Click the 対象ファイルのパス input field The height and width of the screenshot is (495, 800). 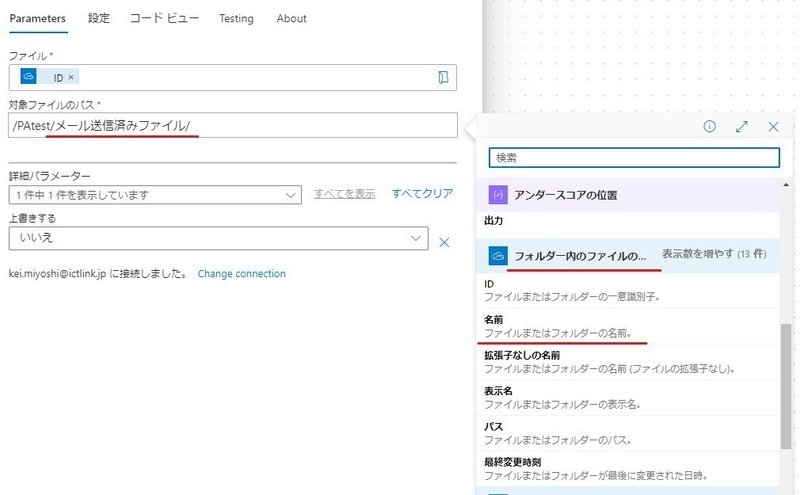click(233, 125)
